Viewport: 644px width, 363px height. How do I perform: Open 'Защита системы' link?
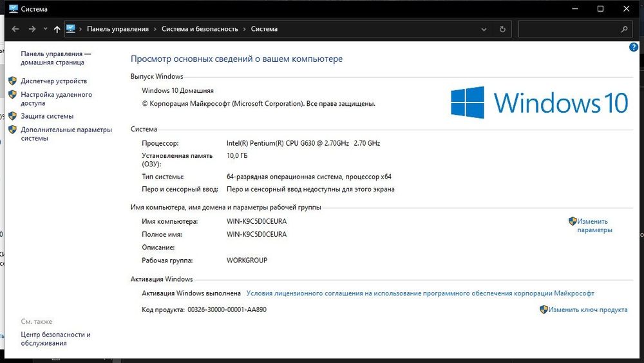pyautogui.click(x=47, y=116)
